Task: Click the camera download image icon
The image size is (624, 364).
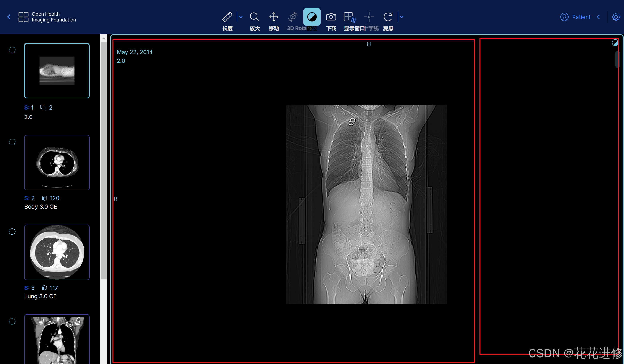Action: (331, 17)
